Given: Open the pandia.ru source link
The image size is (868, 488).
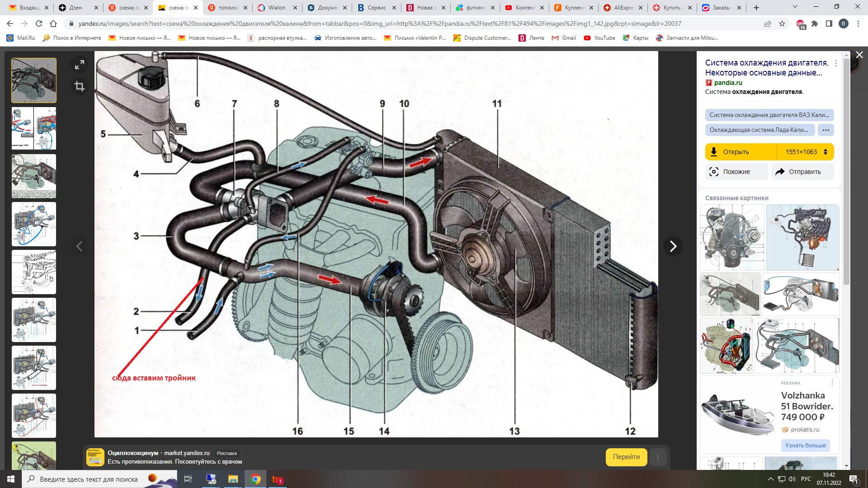Looking at the screenshot, I should coord(728,83).
